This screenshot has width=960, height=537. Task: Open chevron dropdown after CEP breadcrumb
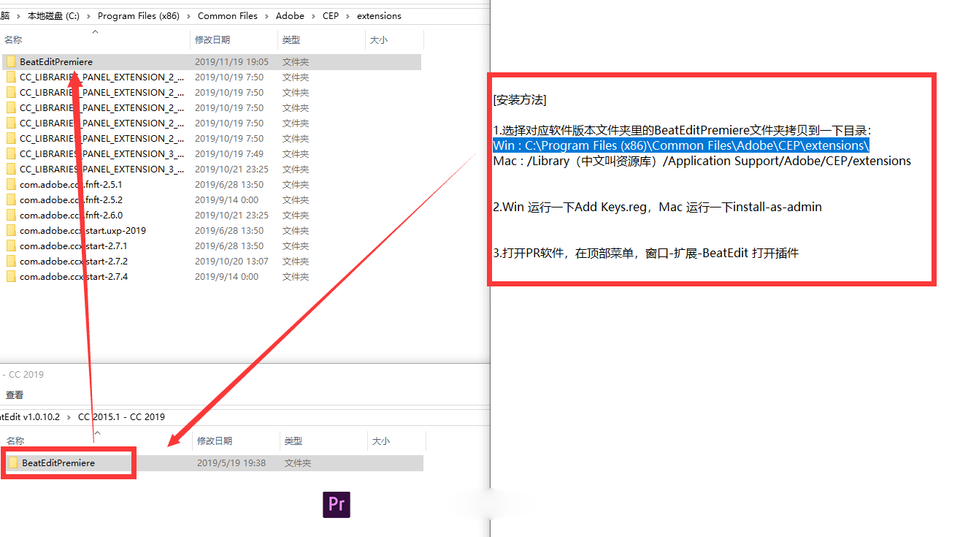[348, 16]
